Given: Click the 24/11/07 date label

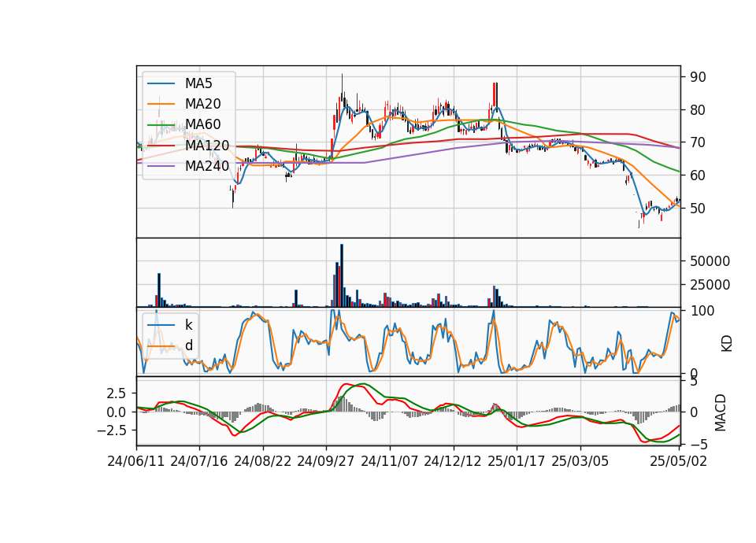Looking at the screenshot, I should point(390,461).
